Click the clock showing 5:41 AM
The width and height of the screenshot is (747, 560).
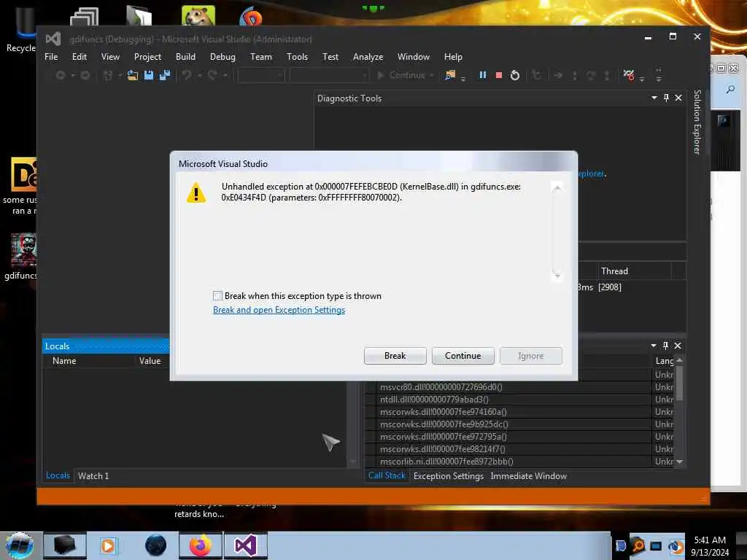coord(710,540)
